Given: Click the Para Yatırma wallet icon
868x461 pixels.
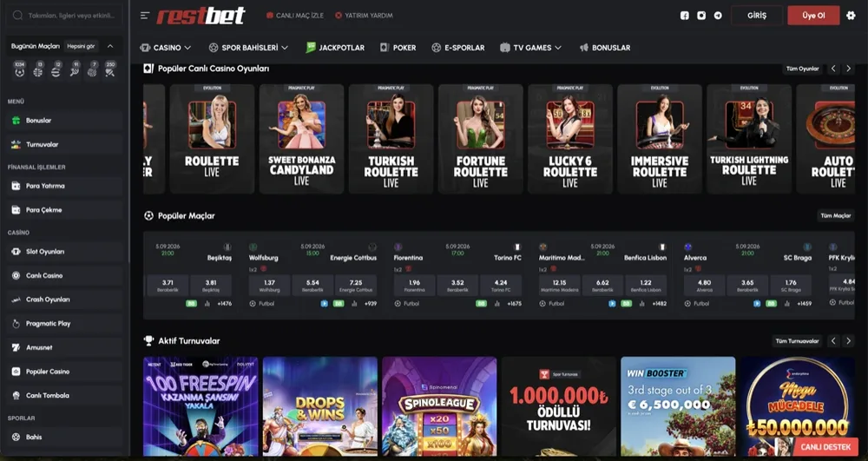Looking at the screenshot, I should click(16, 186).
